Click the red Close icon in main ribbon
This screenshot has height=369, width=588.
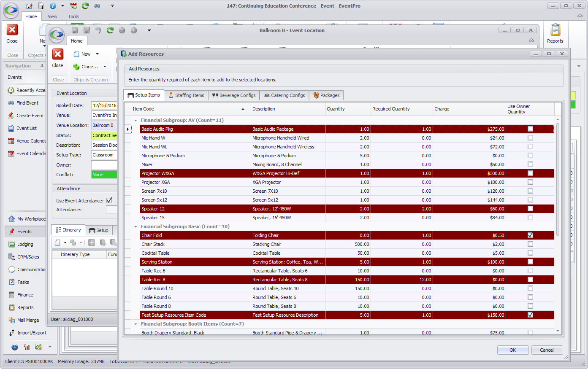coord(12,30)
